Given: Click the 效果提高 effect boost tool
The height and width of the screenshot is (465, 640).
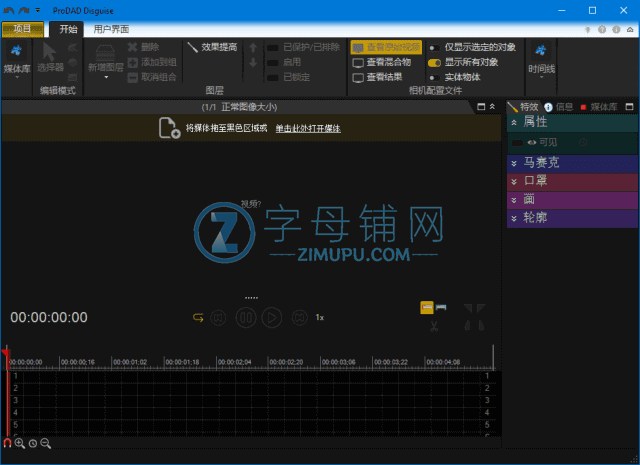Looking at the screenshot, I should point(212,47).
